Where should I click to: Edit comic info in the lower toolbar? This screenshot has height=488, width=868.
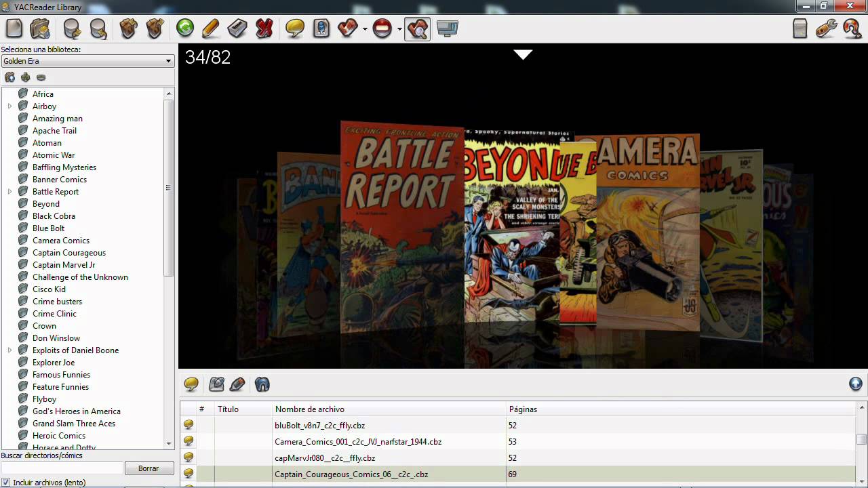point(216,384)
